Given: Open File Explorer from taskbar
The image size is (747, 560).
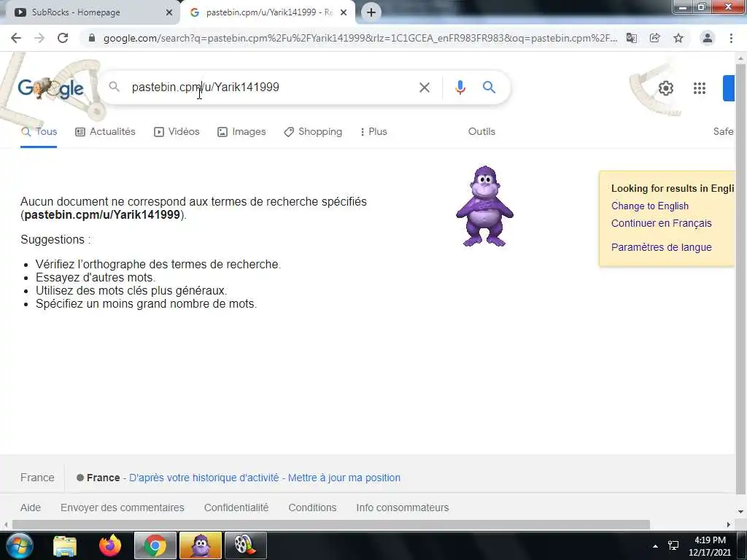Looking at the screenshot, I should pos(65,545).
